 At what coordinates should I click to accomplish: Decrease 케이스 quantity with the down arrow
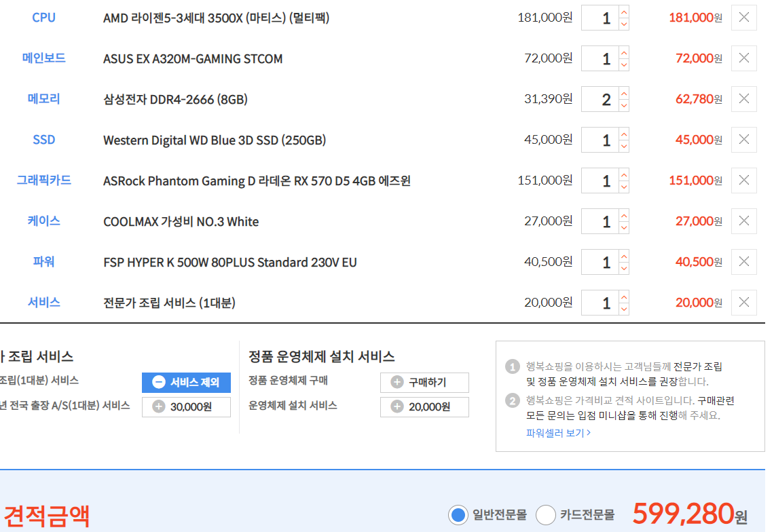pyautogui.click(x=624, y=227)
